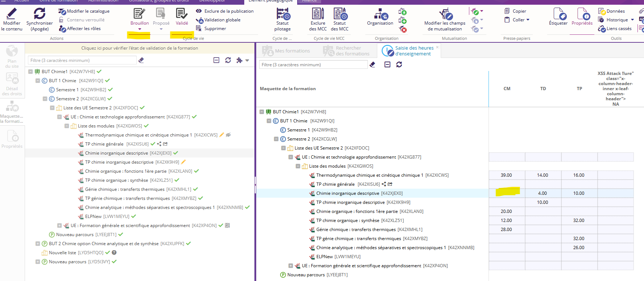Screen dimensions: 644x281
Task: Open the Statut pilotage tool
Action: [x=282, y=14]
